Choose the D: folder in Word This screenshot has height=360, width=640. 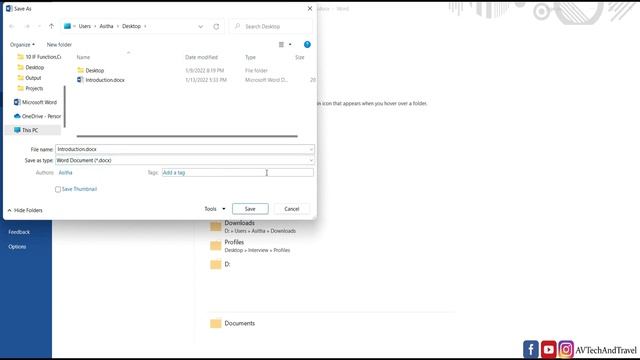pos(220,264)
